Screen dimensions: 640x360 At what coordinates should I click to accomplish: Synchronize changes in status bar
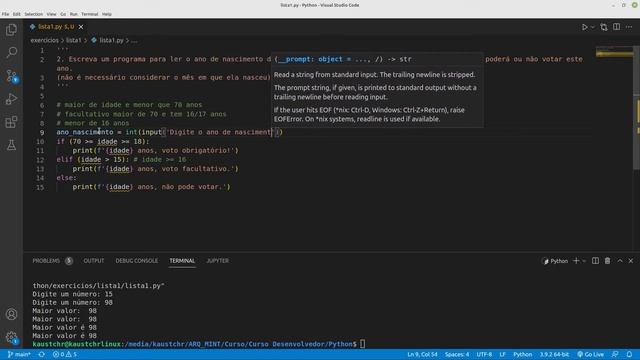click(42, 354)
